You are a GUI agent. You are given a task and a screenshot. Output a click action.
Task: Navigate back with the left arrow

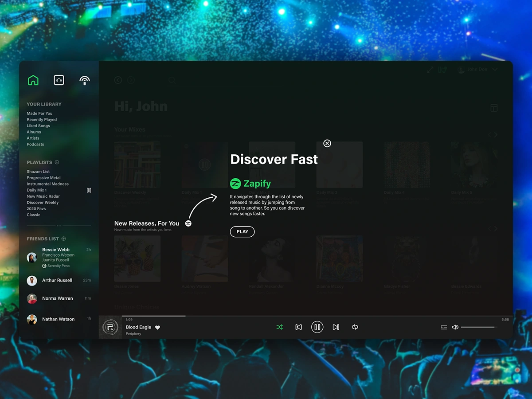click(118, 80)
